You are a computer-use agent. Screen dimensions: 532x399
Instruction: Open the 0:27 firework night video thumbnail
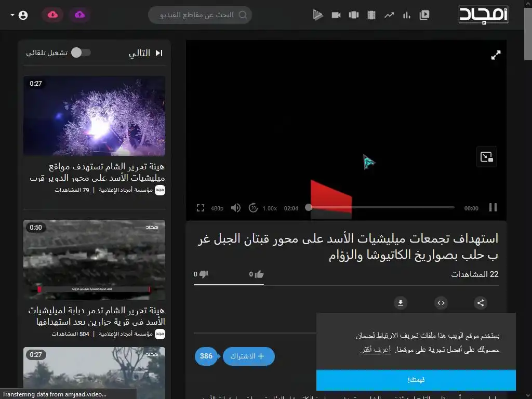pos(95,116)
